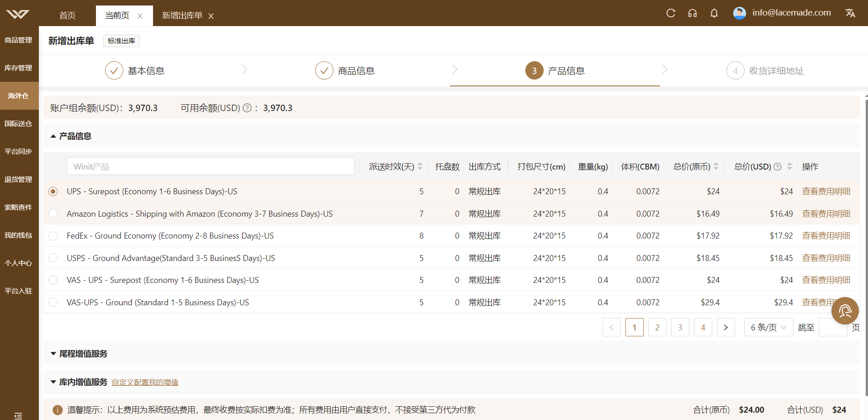The width and height of the screenshot is (868, 420).
Task: Click the info@lacemade.com account name
Action: pyautogui.click(x=792, y=13)
